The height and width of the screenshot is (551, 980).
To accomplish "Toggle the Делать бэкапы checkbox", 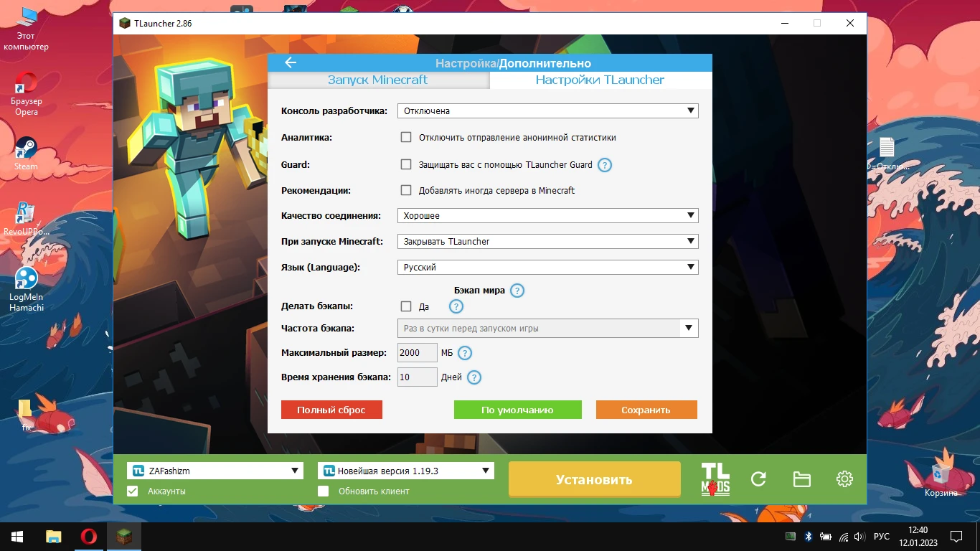I will (x=406, y=306).
